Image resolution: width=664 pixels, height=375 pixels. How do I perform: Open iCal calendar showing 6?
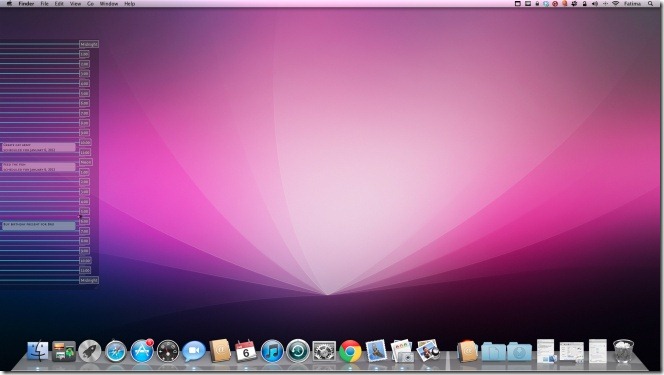coord(246,351)
